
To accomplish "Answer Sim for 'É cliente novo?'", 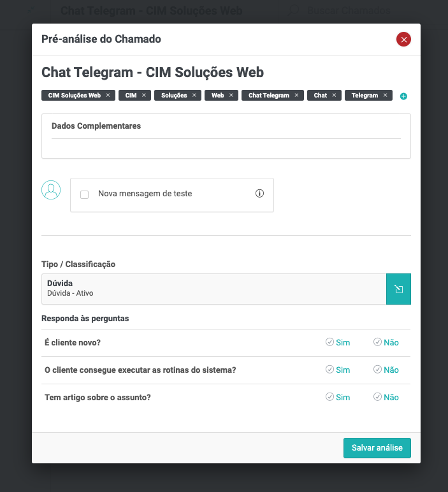I will click(338, 342).
